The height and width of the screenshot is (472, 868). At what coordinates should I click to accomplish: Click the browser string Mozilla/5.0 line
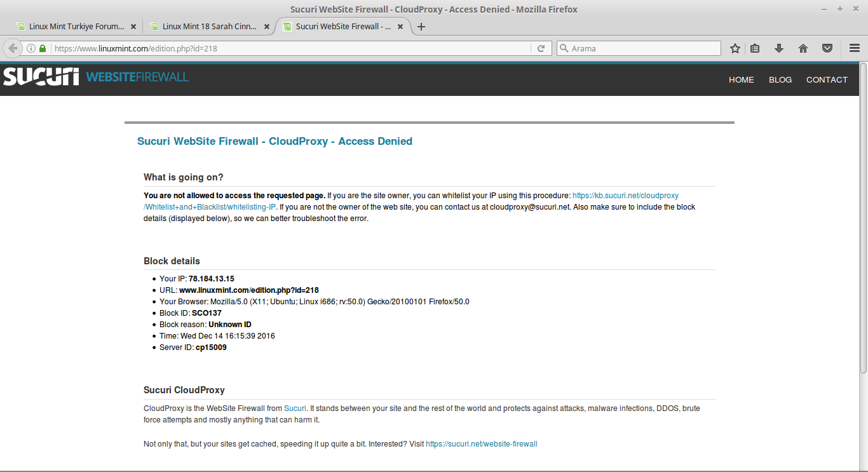click(315, 302)
